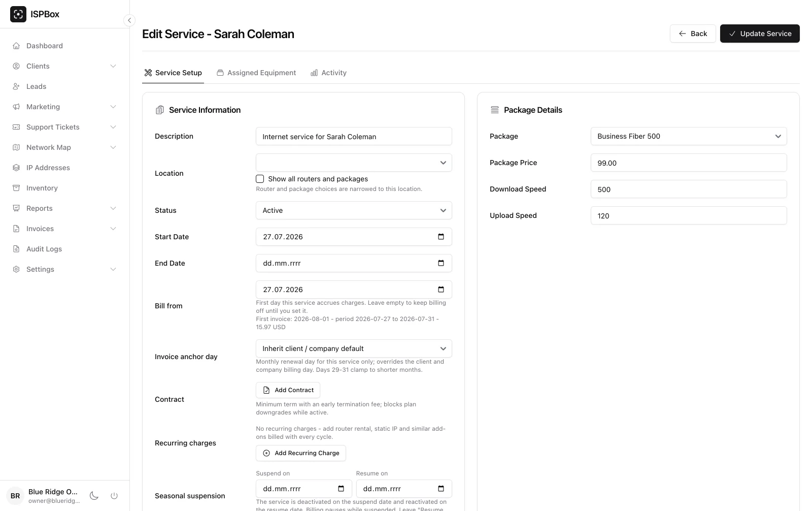Click the Dashboard home icon

click(x=16, y=46)
